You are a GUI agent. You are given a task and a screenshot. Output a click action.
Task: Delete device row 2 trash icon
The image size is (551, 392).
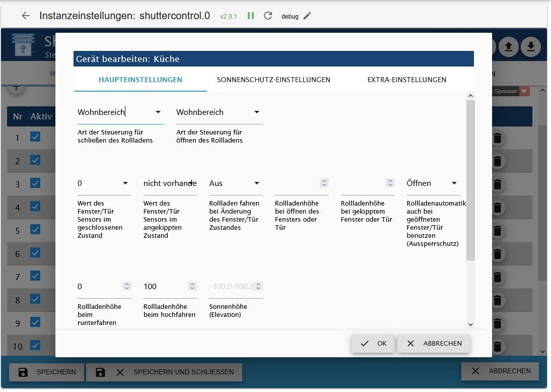click(x=497, y=161)
